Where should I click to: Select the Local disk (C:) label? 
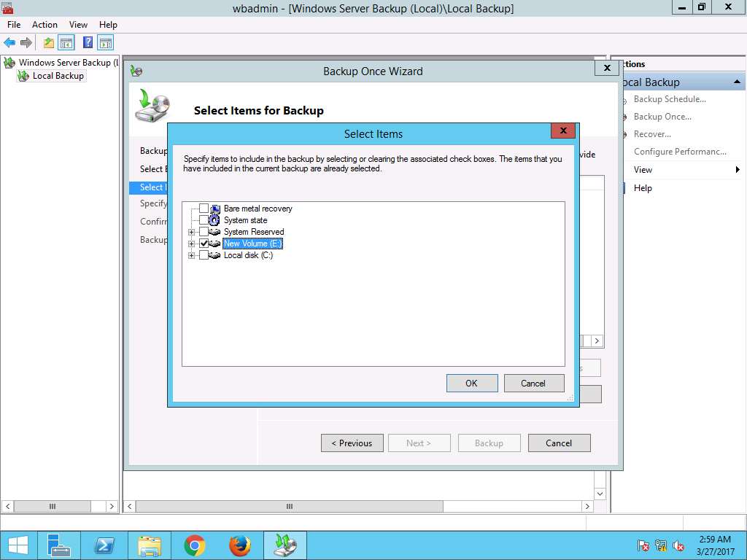click(x=248, y=255)
